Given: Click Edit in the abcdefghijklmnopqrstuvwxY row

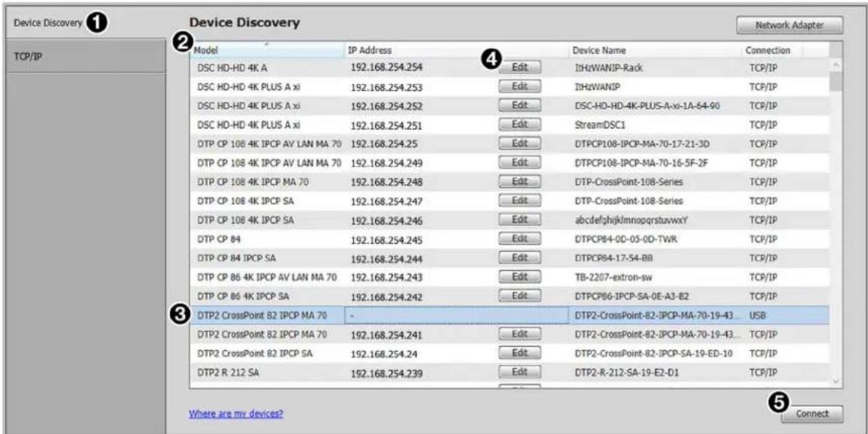Looking at the screenshot, I should 520,220.
